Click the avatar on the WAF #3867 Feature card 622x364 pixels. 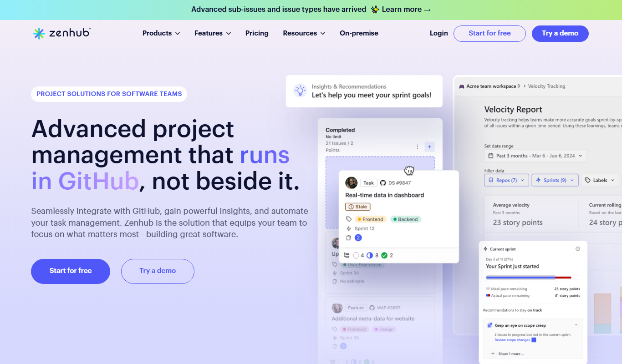tap(337, 308)
